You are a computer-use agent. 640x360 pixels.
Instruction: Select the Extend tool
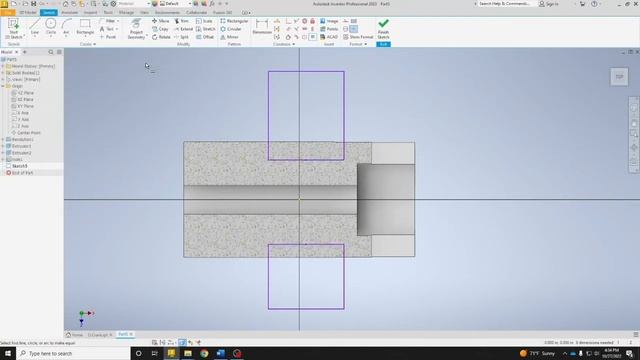pyautogui.click(x=183, y=29)
